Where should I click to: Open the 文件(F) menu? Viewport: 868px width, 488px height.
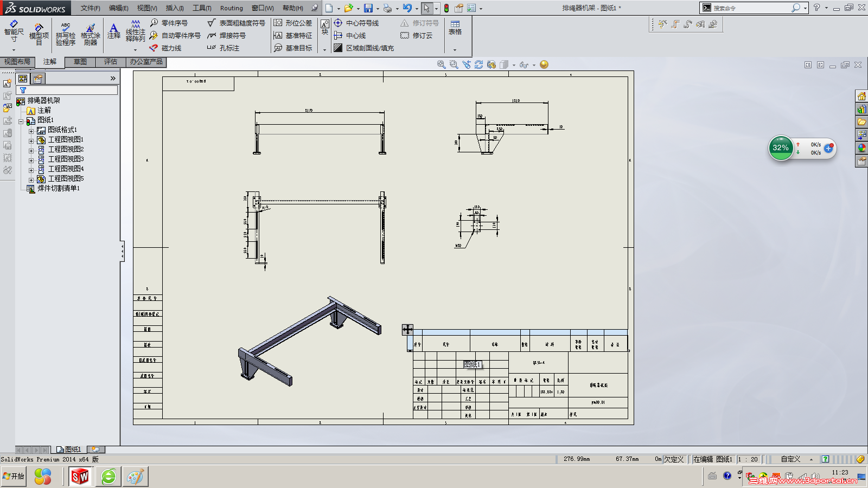[91, 8]
